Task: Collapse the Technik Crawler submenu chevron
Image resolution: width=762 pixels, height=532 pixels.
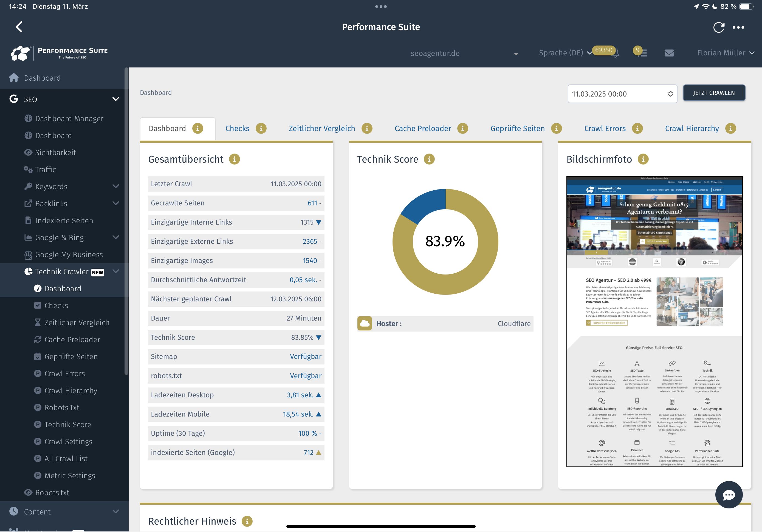Action: 115,271
